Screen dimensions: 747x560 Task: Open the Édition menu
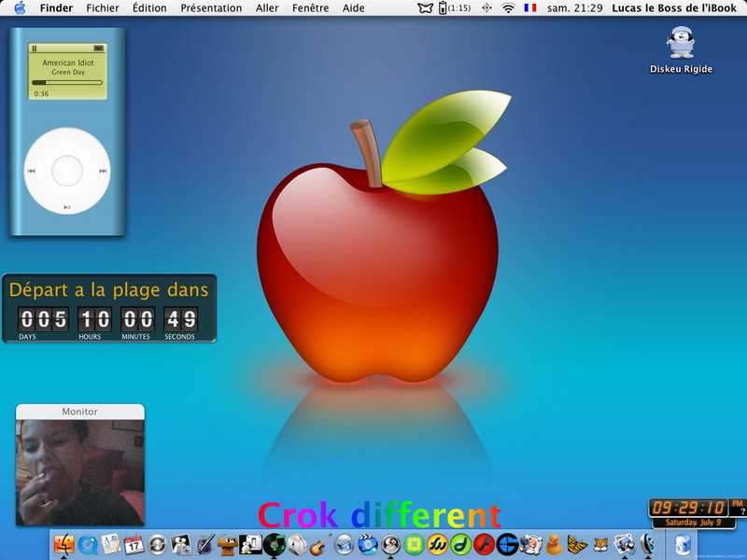[149, 8]
